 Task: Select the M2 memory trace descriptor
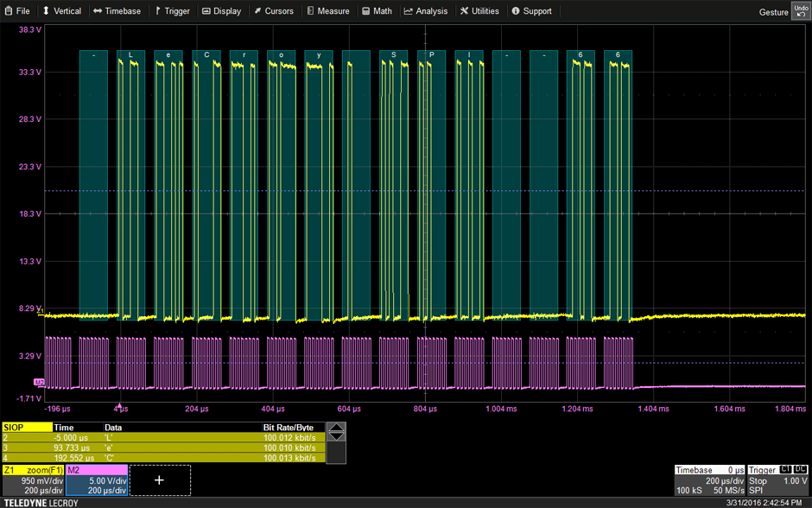click(x=97, y=479)
